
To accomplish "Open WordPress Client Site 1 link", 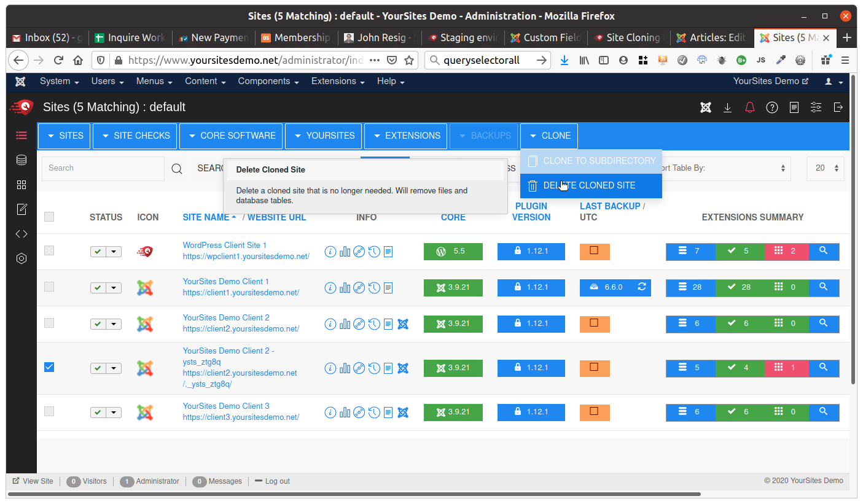I will (225, 246).
